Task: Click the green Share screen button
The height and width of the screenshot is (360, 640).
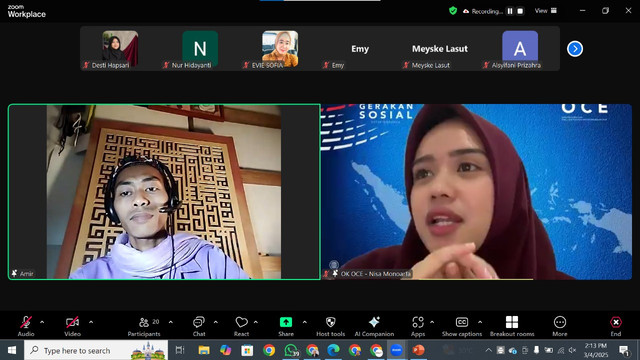Action: coord(286,326)
